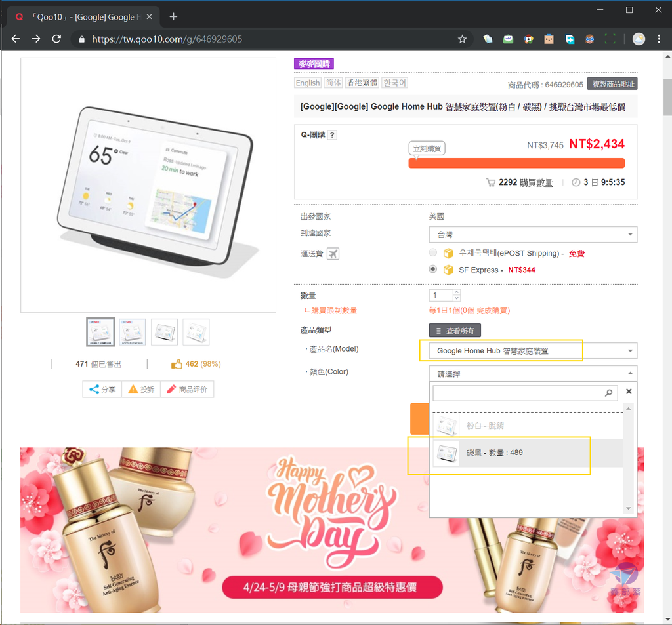This screenshot has height=625, width=672.
Task: Click the NT$2,434 sale price
Action: click(x=597, y=144)
